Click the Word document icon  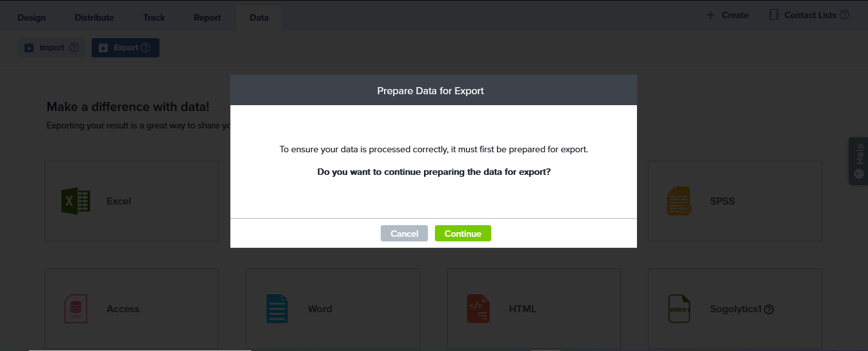277,309
